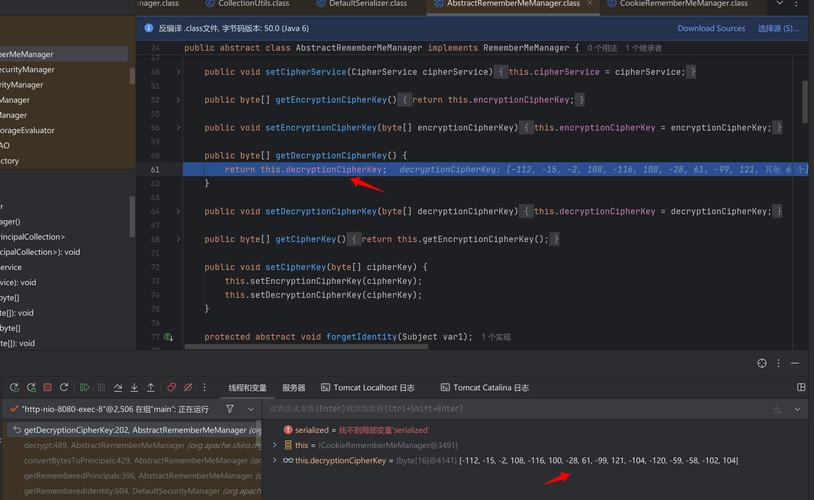814x500 pixels.
Task: Click the Step Out debug icon
Action: pos(151,387)
